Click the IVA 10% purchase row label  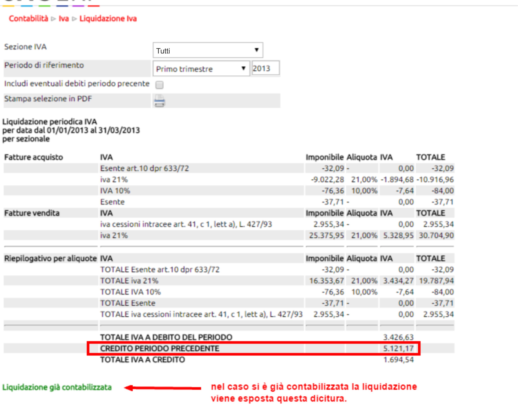click(115, 191)
